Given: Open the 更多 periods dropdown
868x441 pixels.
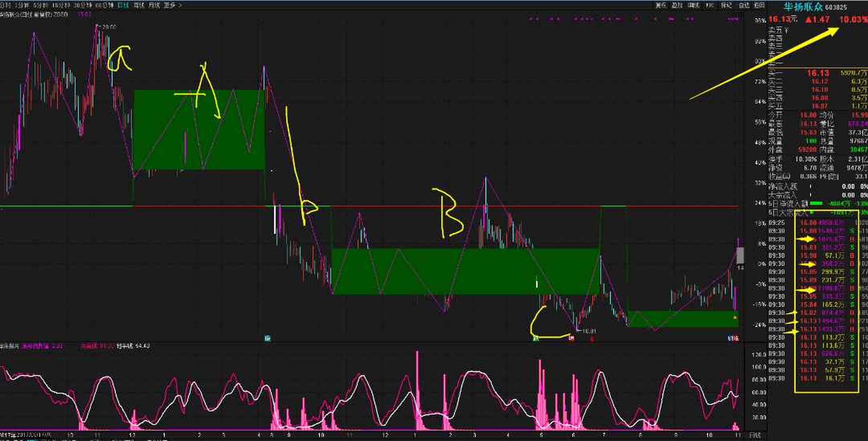Looking at the screenshot, I should 169,6.
